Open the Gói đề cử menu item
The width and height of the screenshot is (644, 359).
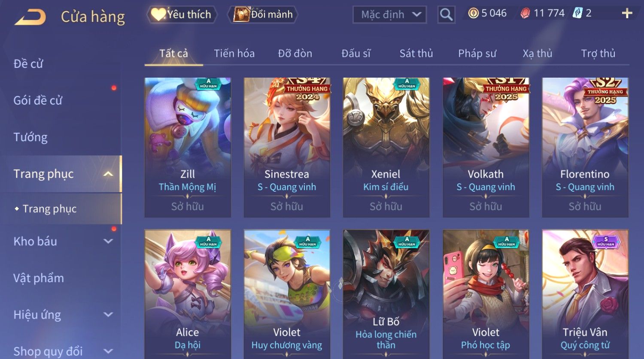coord(38,100)
